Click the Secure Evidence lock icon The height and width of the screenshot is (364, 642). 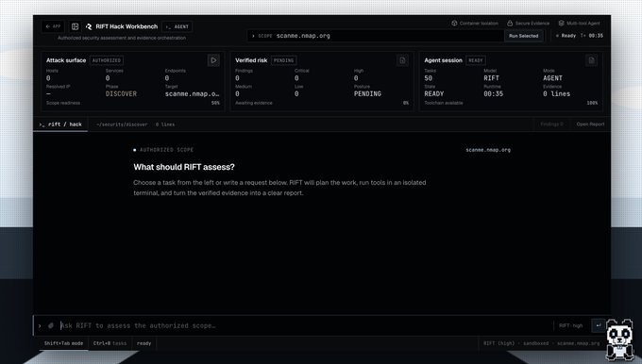tap(510, 24)
